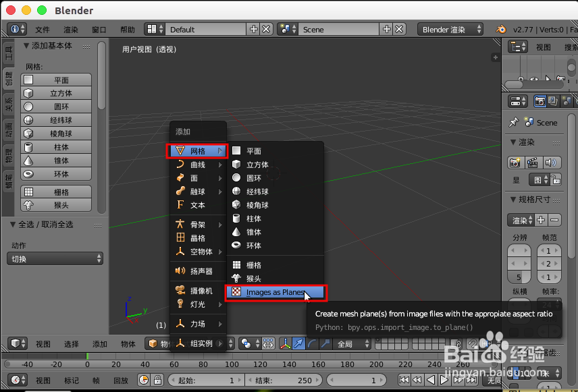Select 平面 in the mesh submenu
The image size is (578, 392).
(x=275, y=151)
